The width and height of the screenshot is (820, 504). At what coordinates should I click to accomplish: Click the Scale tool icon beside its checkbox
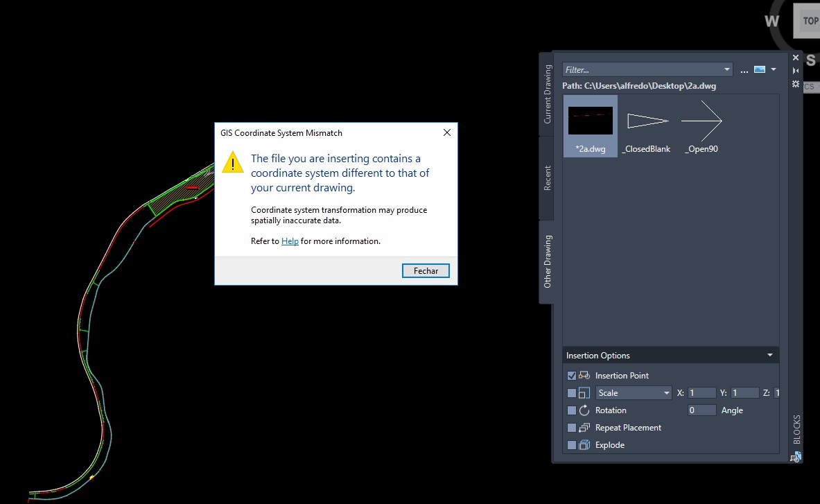(584, 392)
